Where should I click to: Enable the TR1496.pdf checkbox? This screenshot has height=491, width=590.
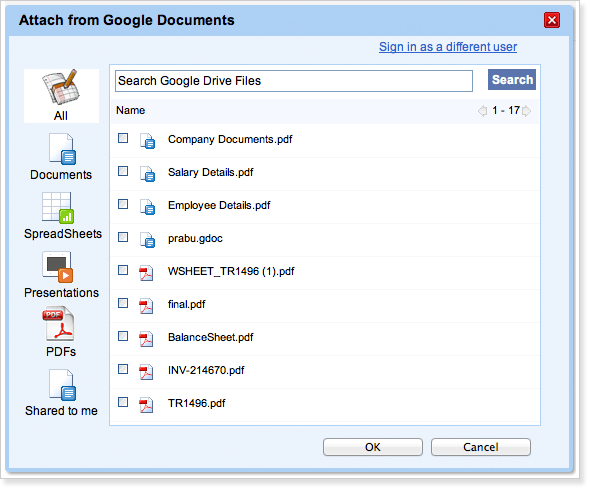(123, 402)
